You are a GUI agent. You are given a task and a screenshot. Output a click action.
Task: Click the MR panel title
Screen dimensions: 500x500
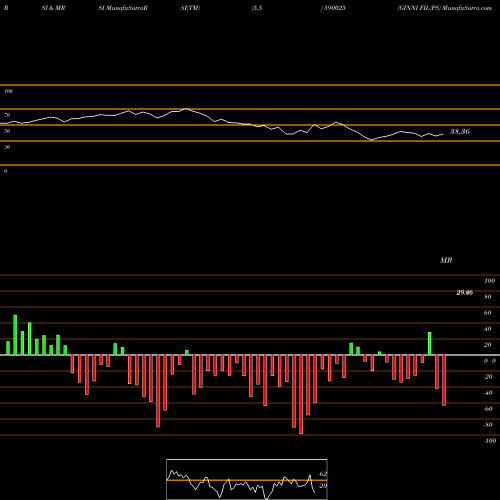click(x=446, y=260)
